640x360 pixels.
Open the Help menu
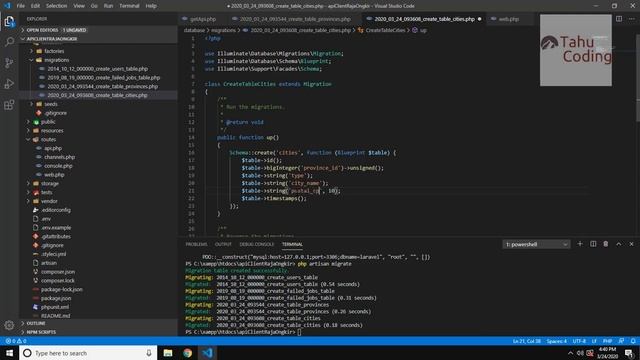[x=151, y=6]
